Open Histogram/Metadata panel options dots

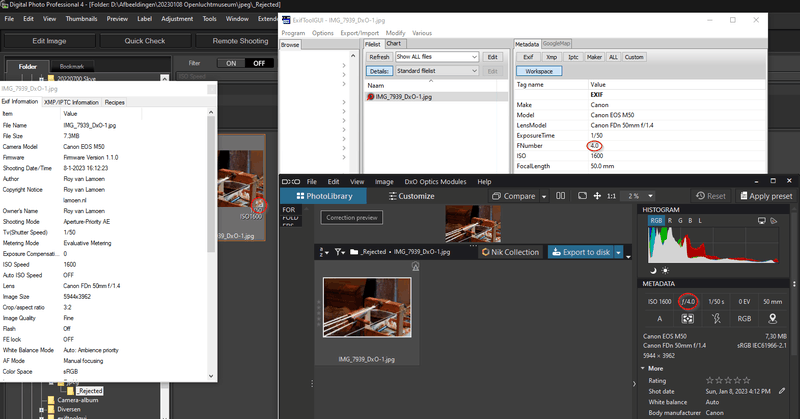tap(794, 284)
